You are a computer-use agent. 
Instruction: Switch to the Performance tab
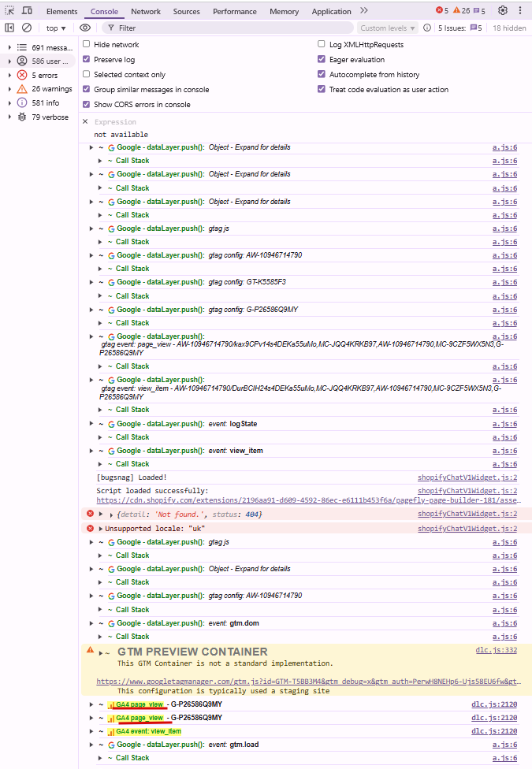235,11
